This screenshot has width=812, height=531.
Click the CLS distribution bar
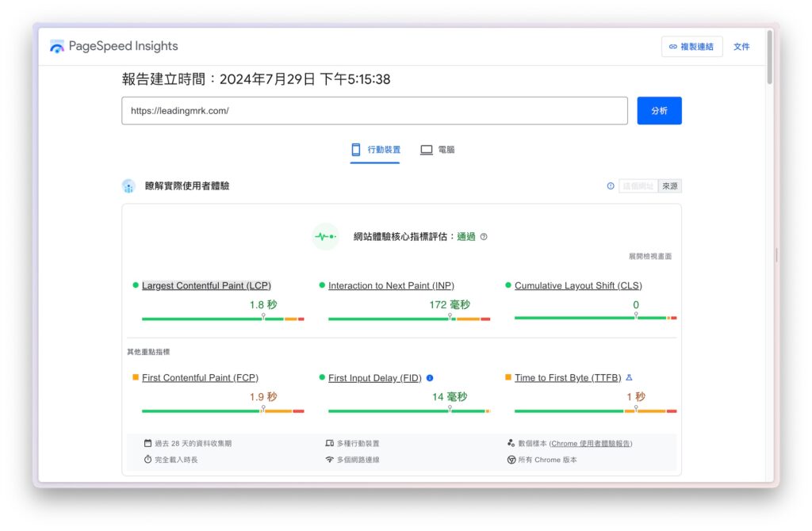click(596, 318)
